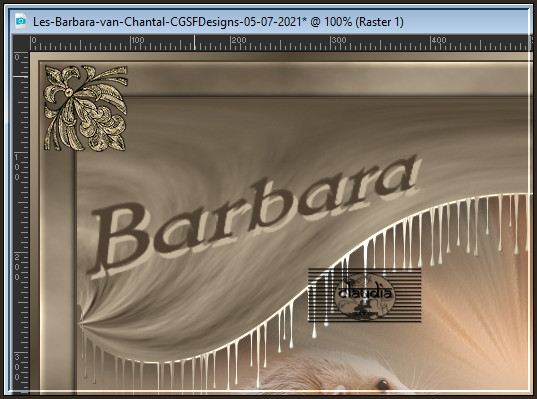537x399 pixels.
Task: Click the 200 mark on horizontal ruler
Action: pyautogui.click(x=238, y=40)
